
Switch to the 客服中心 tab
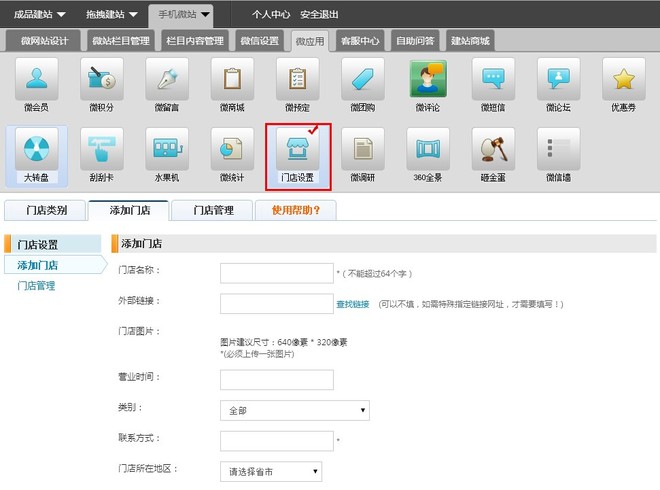(360, 41)
